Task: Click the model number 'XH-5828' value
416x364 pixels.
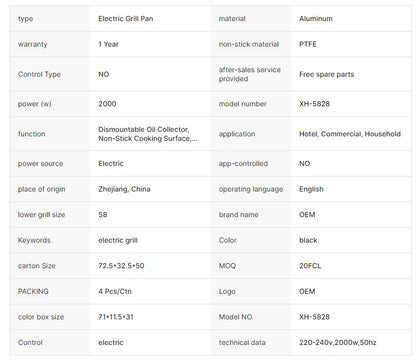Action: 314,104
